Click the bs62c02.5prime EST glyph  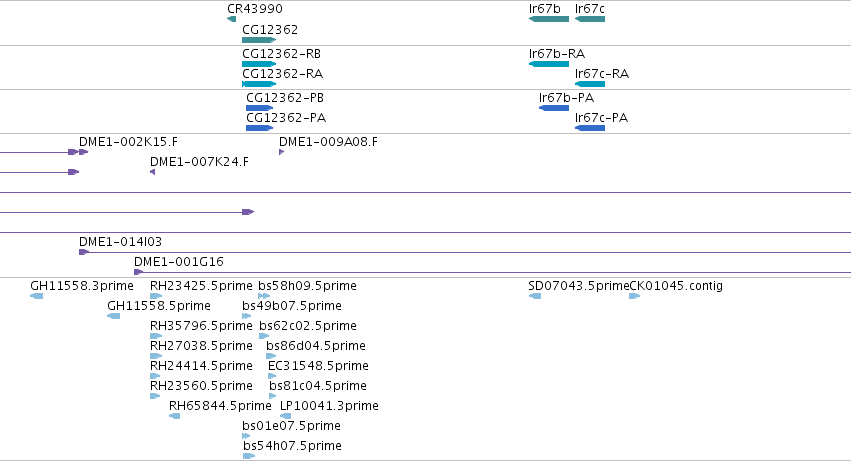tap(264, 336)
